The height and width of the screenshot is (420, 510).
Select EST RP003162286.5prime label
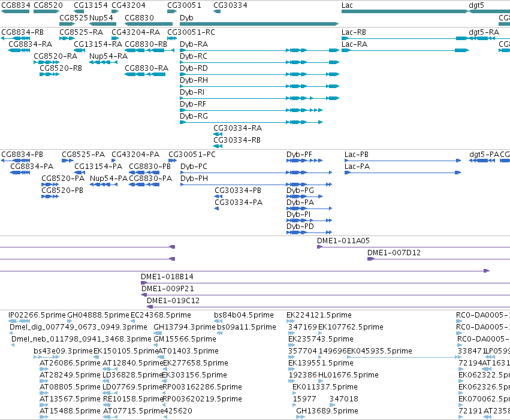click(x=202, y=387)
